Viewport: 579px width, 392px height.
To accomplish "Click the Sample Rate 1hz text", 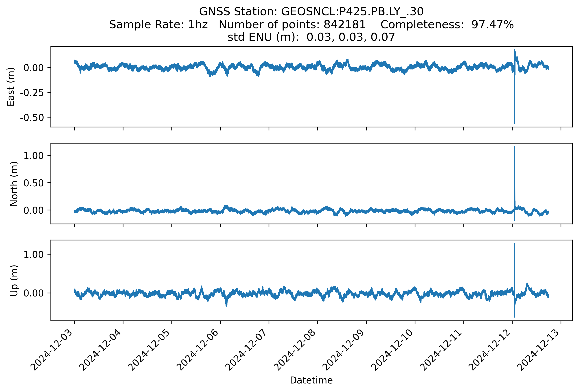I will tap(158, 25).
